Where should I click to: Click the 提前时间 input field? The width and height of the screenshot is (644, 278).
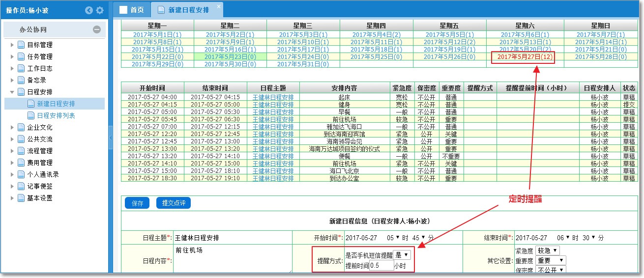[x=381, y=266]
